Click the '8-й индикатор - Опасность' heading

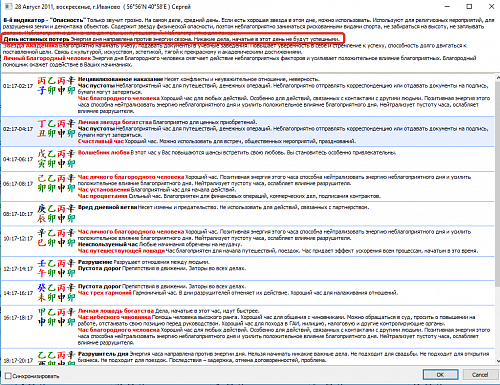(45, 20)
